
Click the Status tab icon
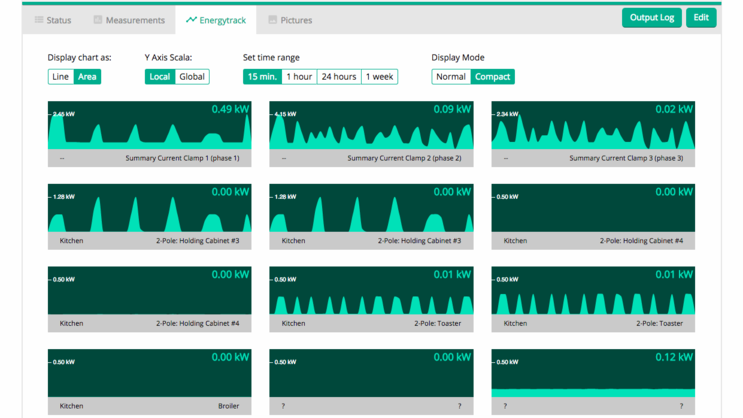coord(39,20)
